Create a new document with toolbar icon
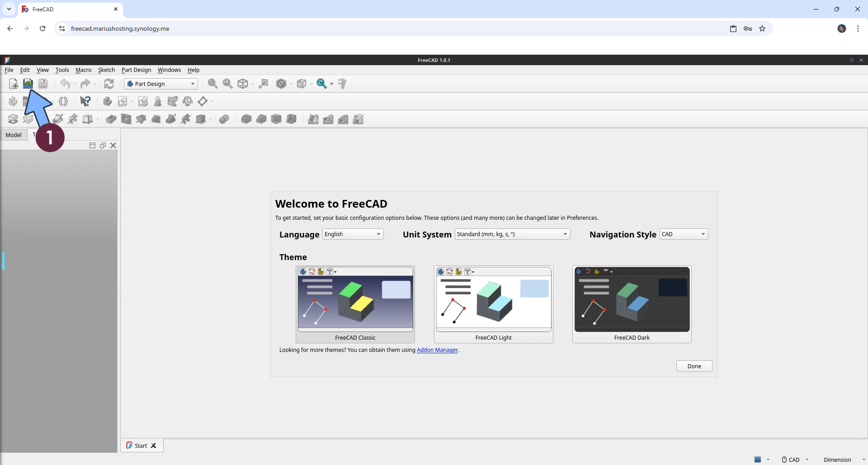Screen dimensions: 868x465 tap(14, 84)
